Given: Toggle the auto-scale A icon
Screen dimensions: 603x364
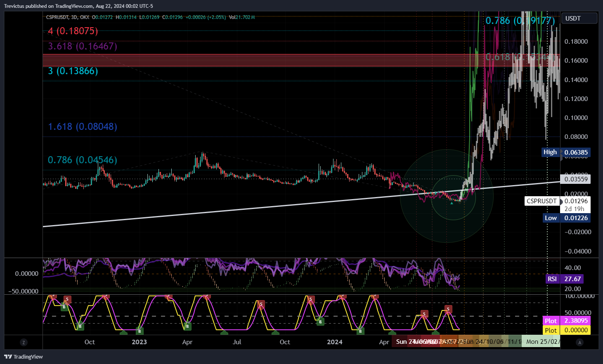Looking at the screenshot, I should [x=579, y=342].
